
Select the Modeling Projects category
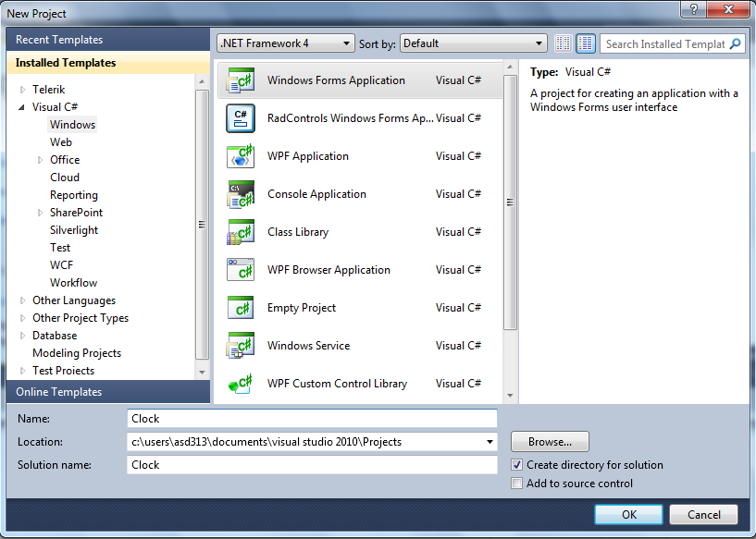77,353
